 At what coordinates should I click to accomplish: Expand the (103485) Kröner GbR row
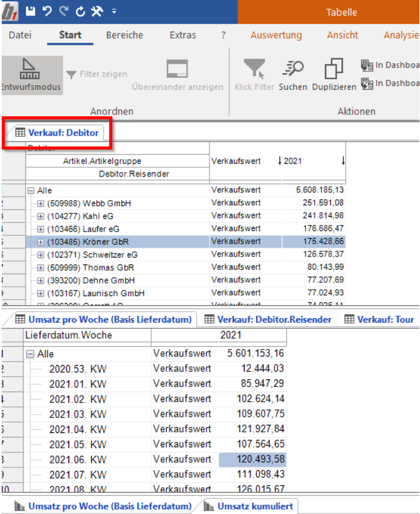(41, 242)
